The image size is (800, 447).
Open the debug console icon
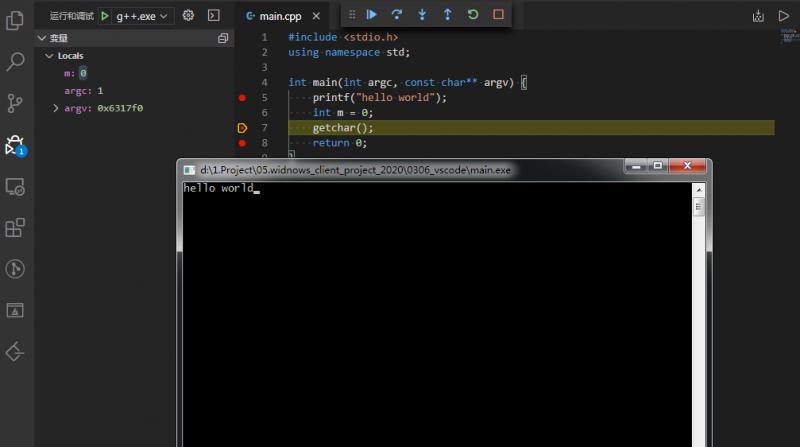click(x=214, y=15)
